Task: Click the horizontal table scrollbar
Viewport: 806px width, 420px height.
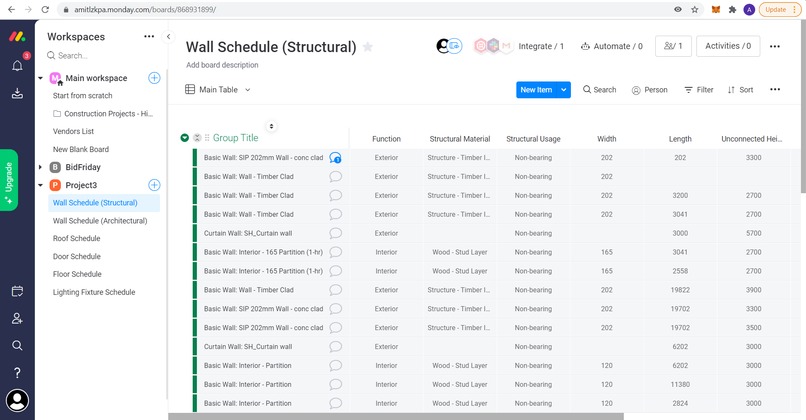Action: pos(396,416)
